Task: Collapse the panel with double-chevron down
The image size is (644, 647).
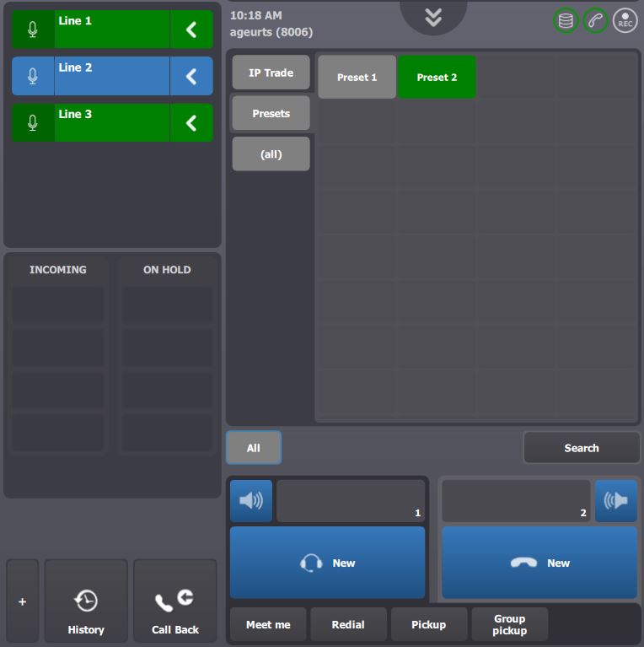Action: [433, 18]
